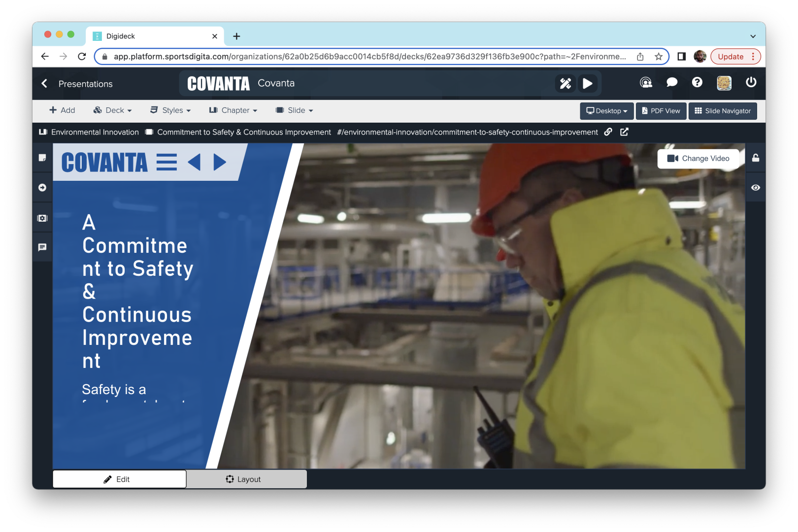Image resolution: width=798 pixels, height=532 pixels.
Task: Toggle the slide lock icon
Action: pyautogui.click(x=755, y=158)
